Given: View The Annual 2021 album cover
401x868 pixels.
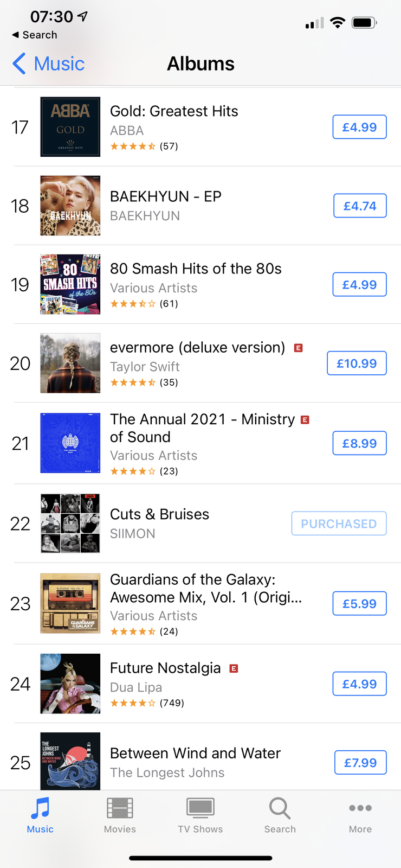Looking at the screenshot, I should pyautogui.click(x=70, y=443).
